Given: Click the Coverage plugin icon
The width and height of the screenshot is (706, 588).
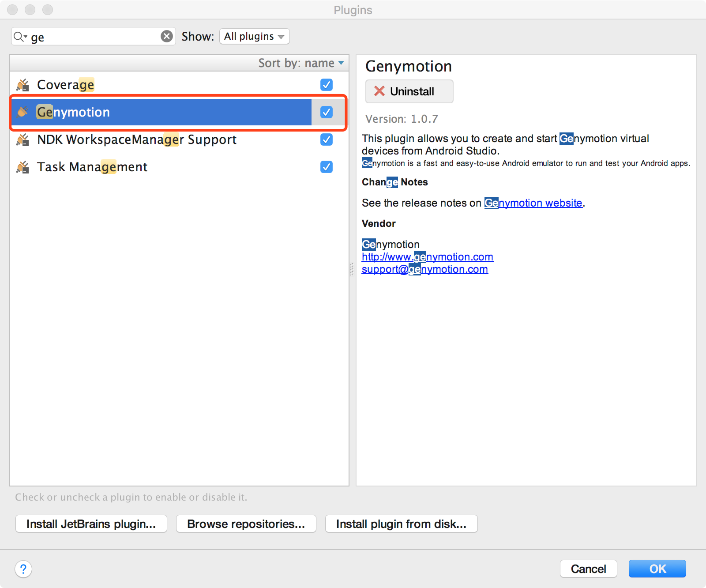Looking at the screenshot, I should click(23, 85).
